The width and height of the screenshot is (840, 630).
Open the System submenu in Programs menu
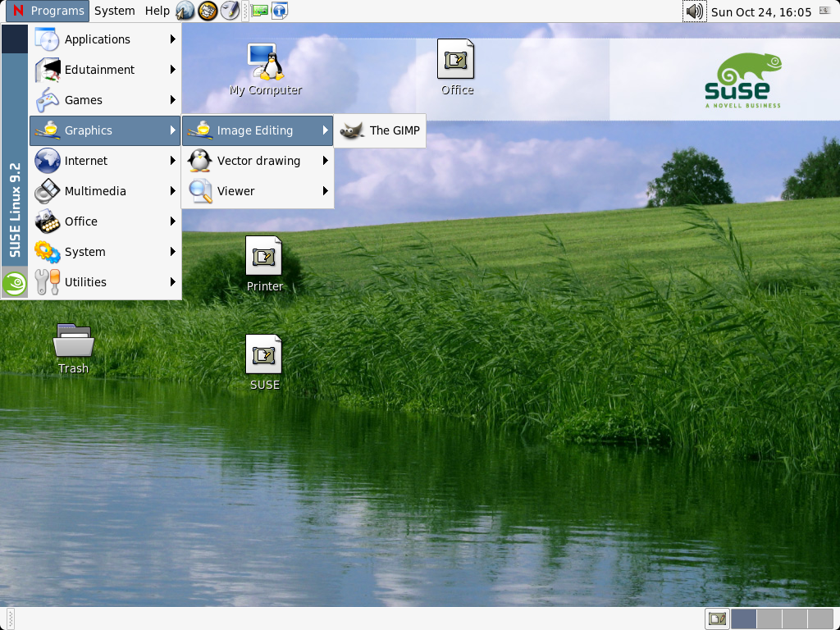[105, 252]
